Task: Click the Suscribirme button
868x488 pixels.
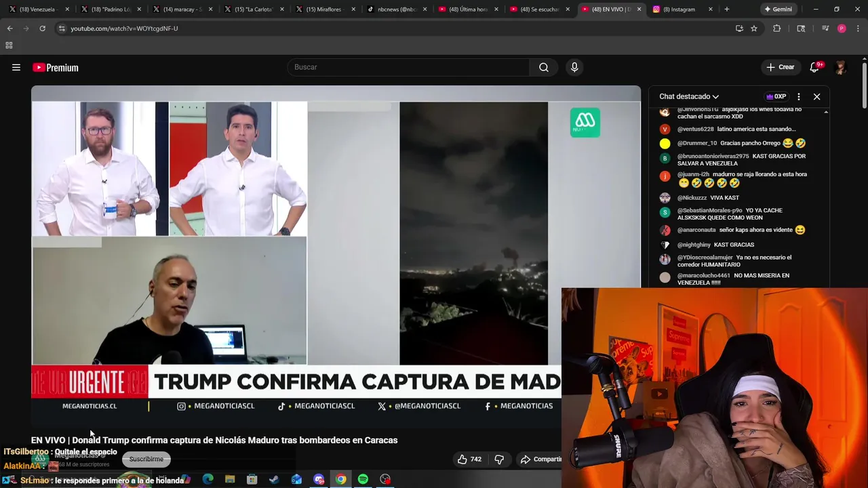Action: [x=146, y=459]
